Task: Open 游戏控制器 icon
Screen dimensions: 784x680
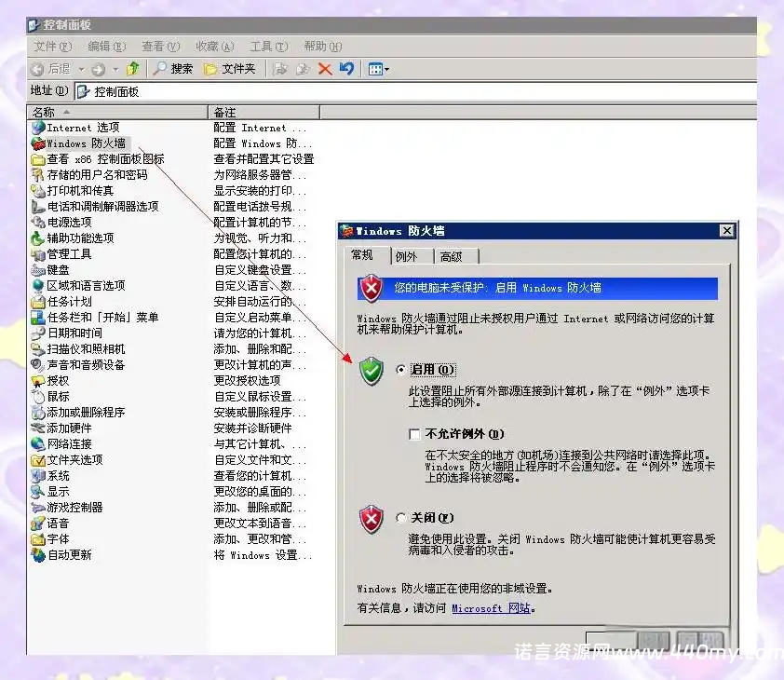Action: pyautogui.click(x=38, y=508)
